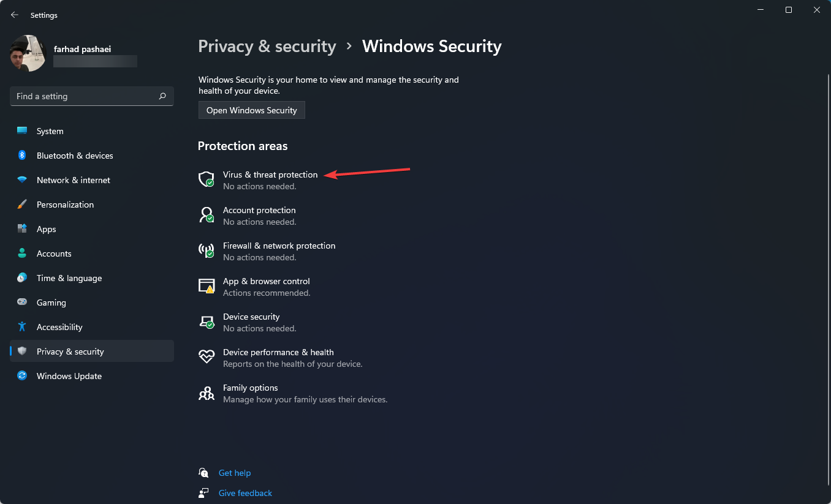This screenshot has width=831, height=504.
Task: Click the Get help link
Action: (x=235, y=472)
